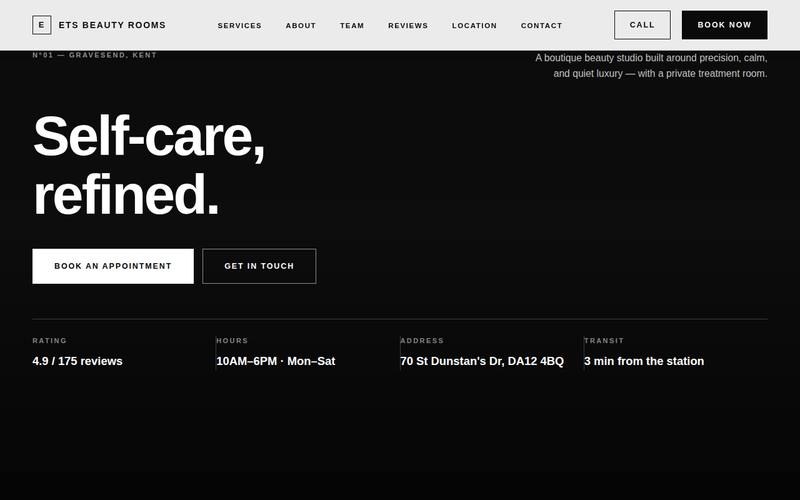Click the boutique beauty studio tagline paragraph
The image size is (800, 500).
(651, 66)
